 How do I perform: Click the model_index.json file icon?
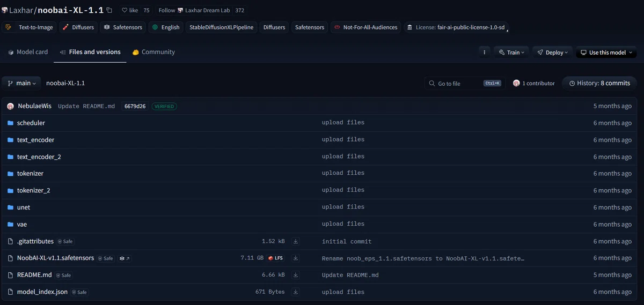(10, 292)
